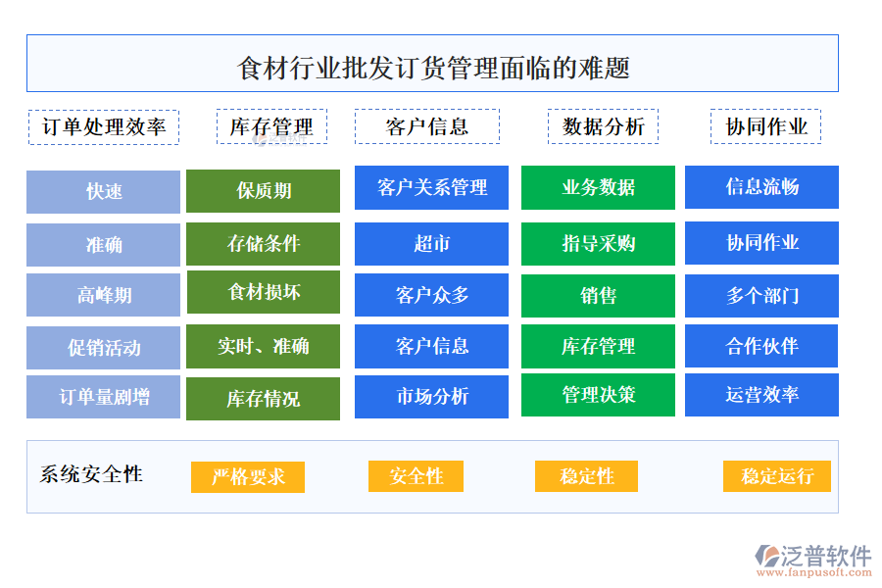Click the 指导采购 box
The height and width of the screenshot is (588, 882).
(598, 244)
